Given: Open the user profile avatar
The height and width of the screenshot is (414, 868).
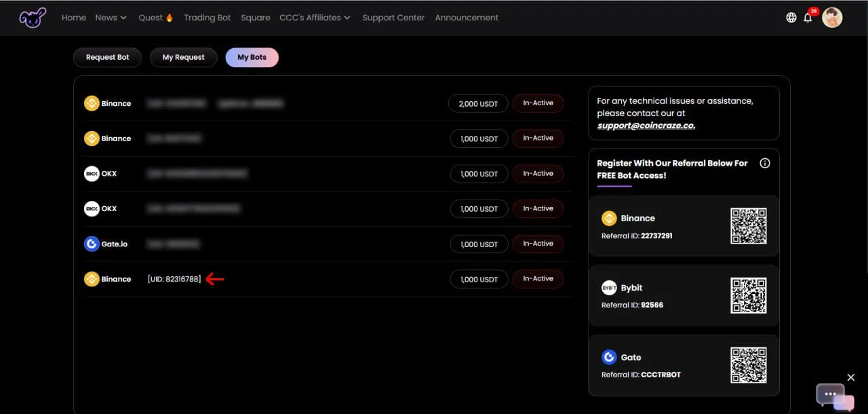Looking at the screenshot, I should click(832, 18).
